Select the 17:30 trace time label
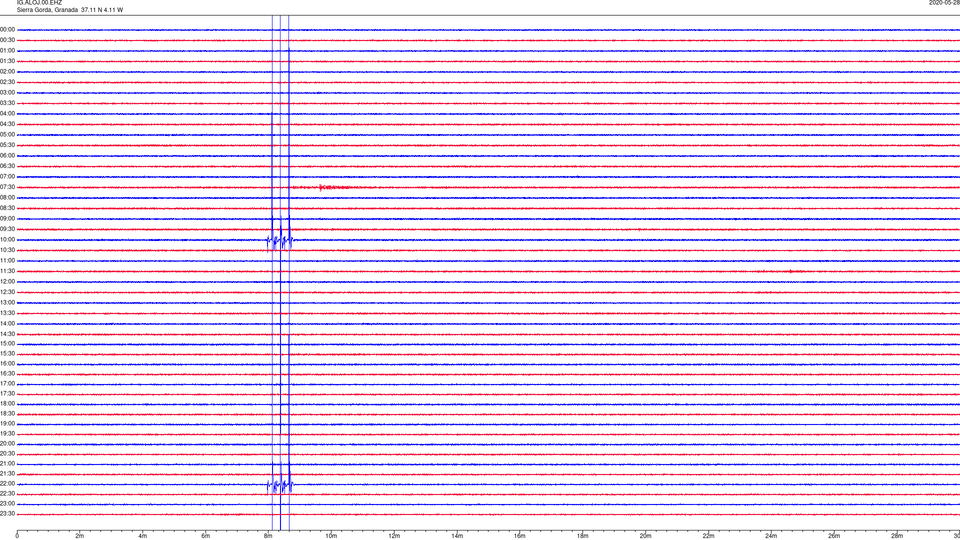The image size is (960, 540). pyautogui.click(x=7, y=394)
